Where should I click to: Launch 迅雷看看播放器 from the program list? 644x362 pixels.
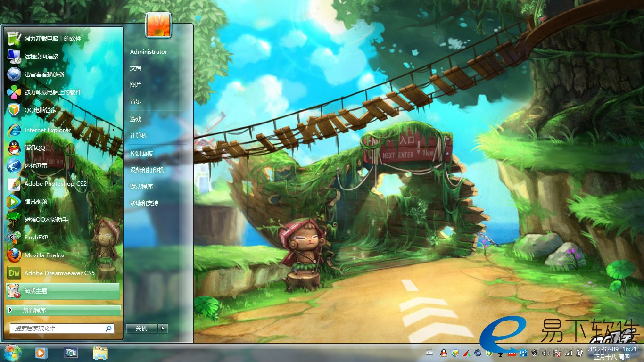(x=62, y=74)
